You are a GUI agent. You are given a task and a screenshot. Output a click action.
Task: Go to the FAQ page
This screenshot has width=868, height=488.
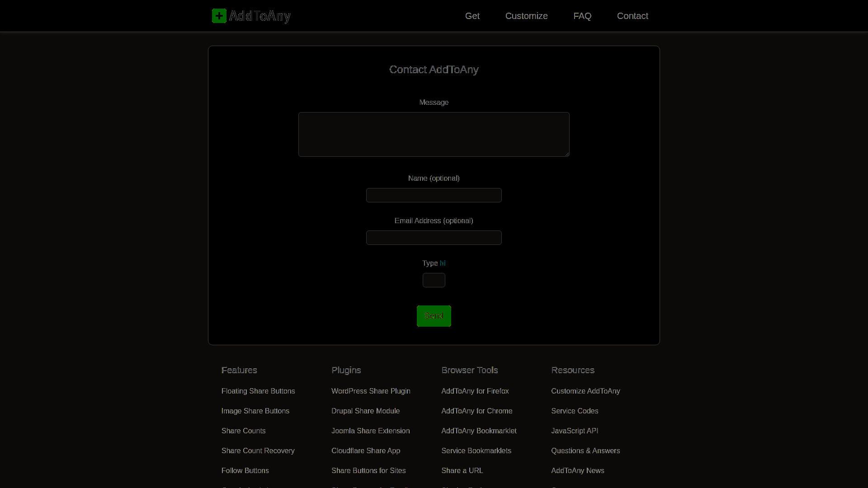pos(582,16)
